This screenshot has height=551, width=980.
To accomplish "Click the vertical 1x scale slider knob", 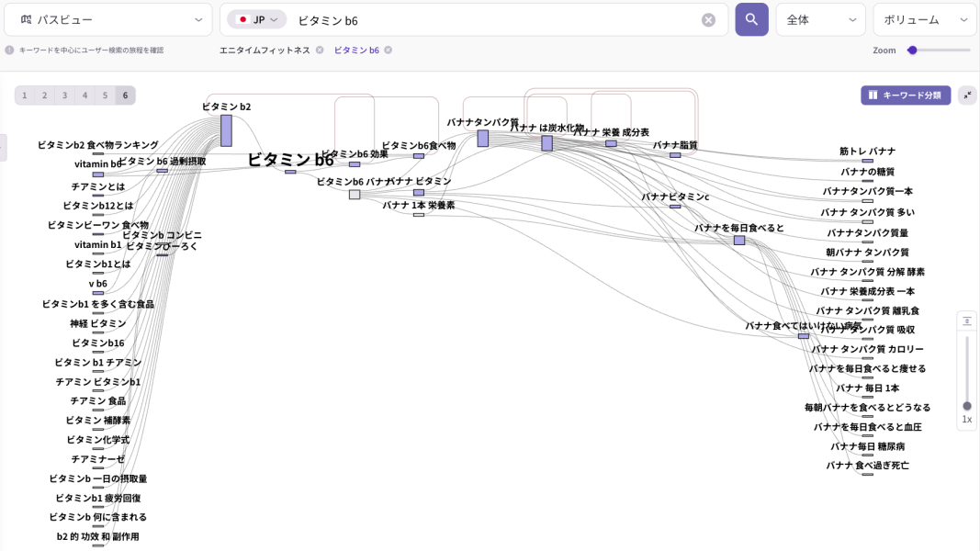I will tap(967, 406).
